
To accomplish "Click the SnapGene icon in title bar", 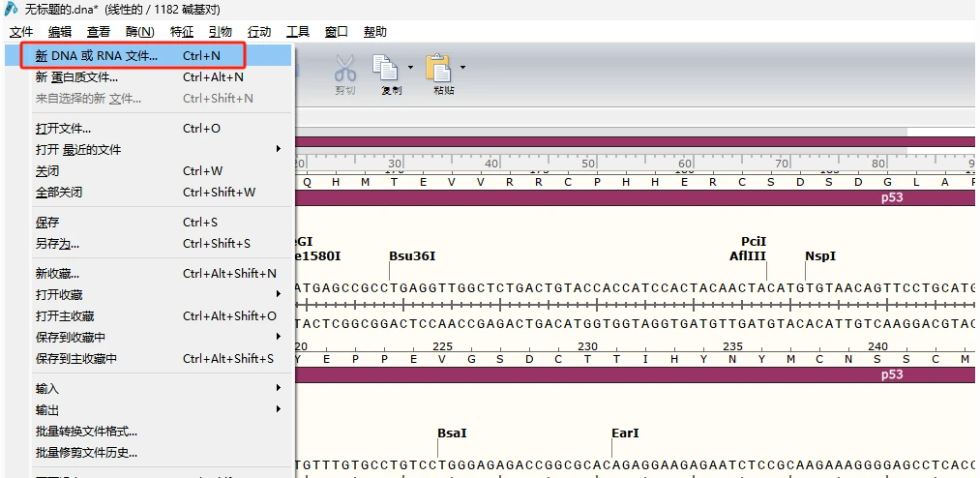I will click(x=12, y=8).
